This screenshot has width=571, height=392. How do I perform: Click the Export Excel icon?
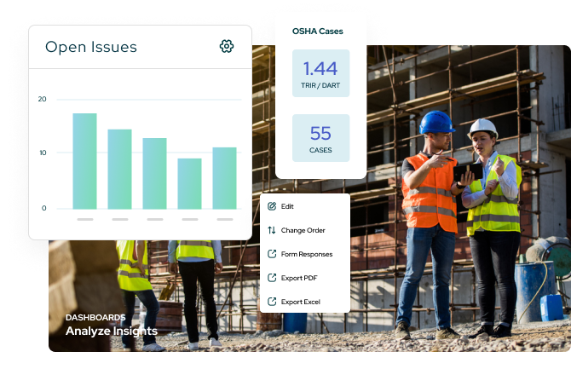click(x=272, y=302)
